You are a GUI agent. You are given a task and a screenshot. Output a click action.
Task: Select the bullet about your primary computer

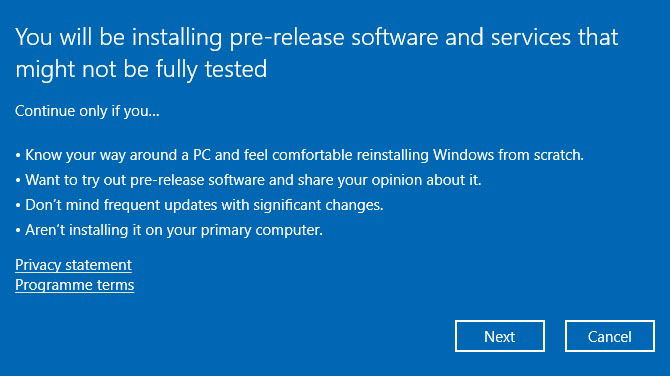click(169, 230)
